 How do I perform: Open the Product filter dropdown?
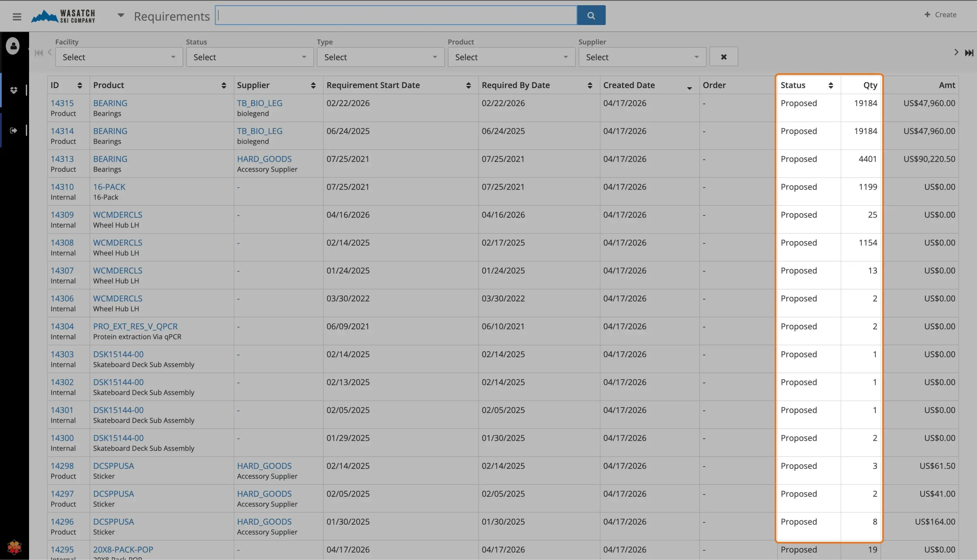tap(511, 57)
